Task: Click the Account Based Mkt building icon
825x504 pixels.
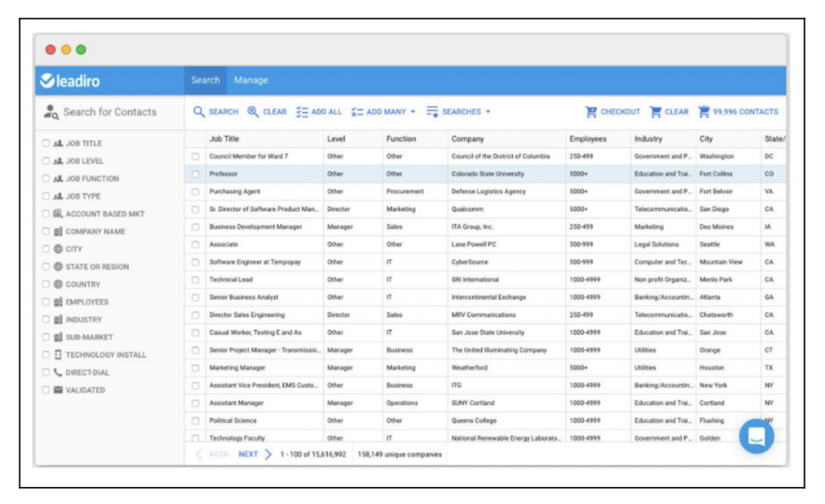Action: tap(58, 213)
